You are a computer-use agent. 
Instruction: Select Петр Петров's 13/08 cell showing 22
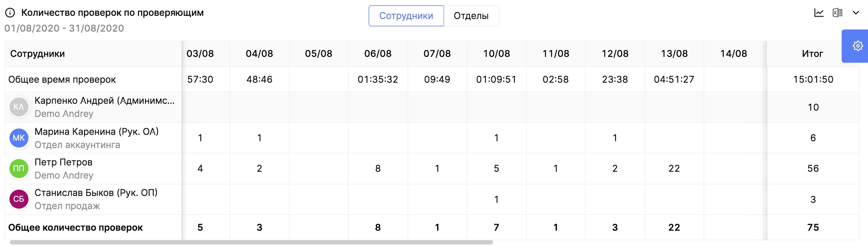tap(674, 169)
